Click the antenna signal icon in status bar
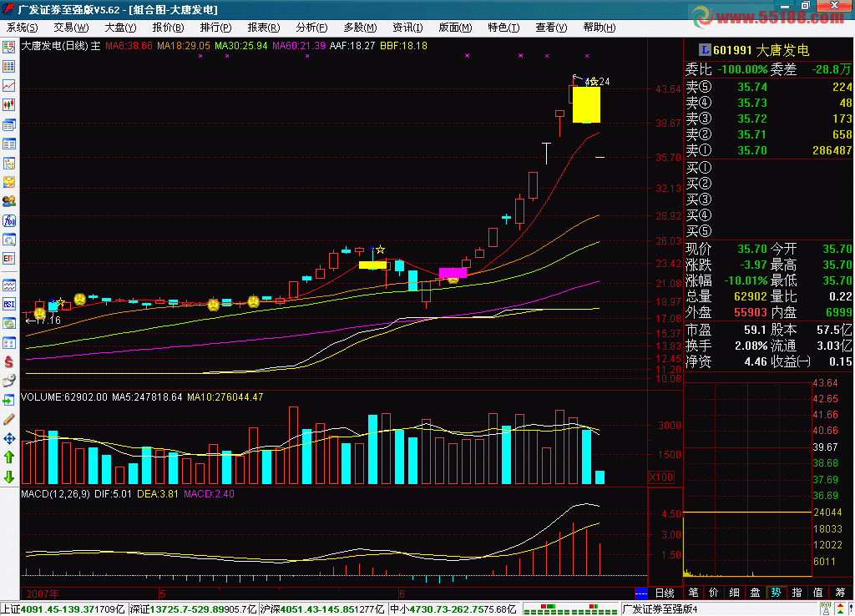 coord(827,609)
